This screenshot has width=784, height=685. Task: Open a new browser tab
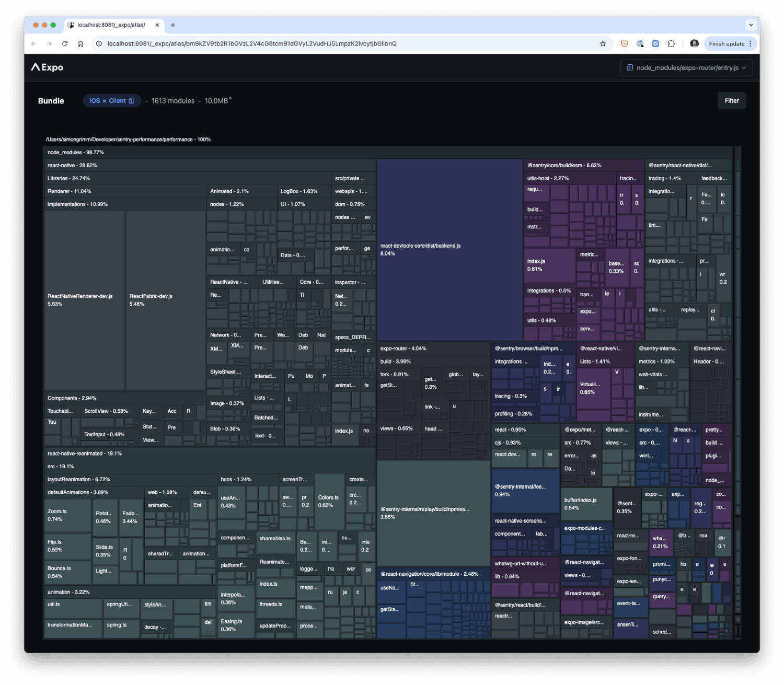point(173,25)
